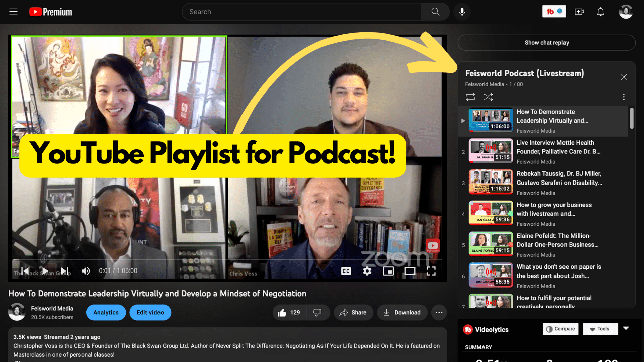Open video Analytics
This screenshot has width=644, height=362.
coord(106,312)
